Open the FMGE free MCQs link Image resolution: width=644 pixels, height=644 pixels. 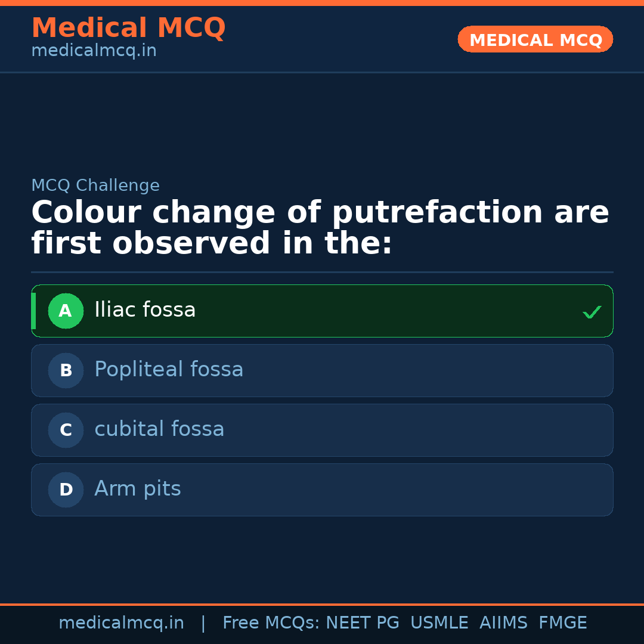pos(562,622)
